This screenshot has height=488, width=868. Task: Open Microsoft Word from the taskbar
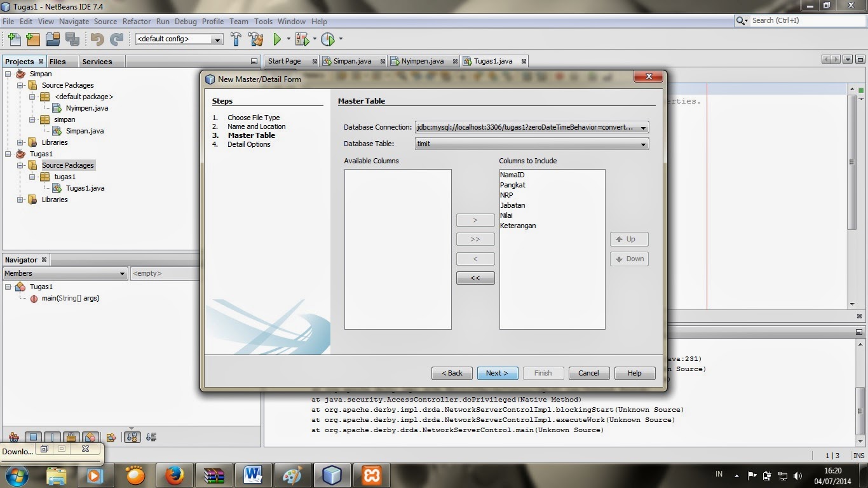pyautogui.click(x=253, y=475)
